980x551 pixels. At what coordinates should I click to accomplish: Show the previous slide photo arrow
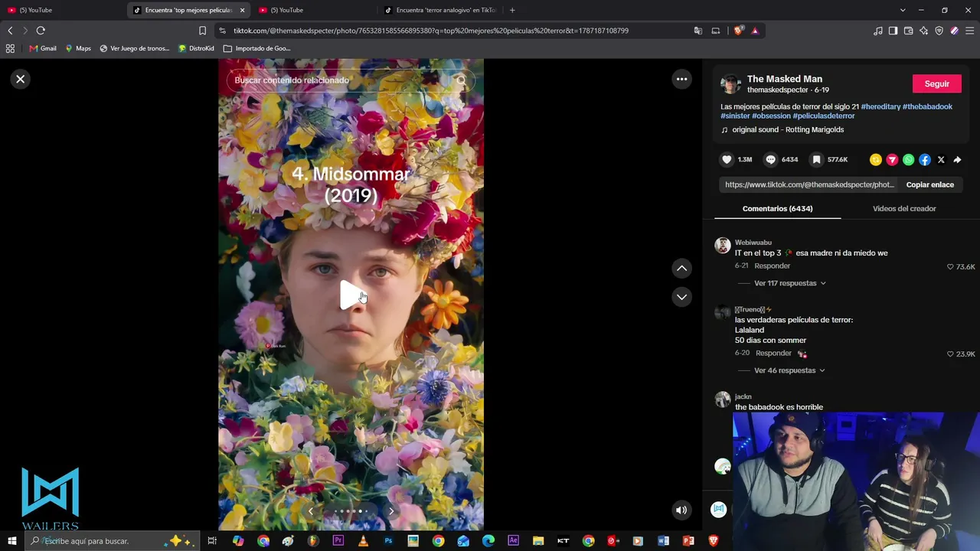click(x=311, y=511)
